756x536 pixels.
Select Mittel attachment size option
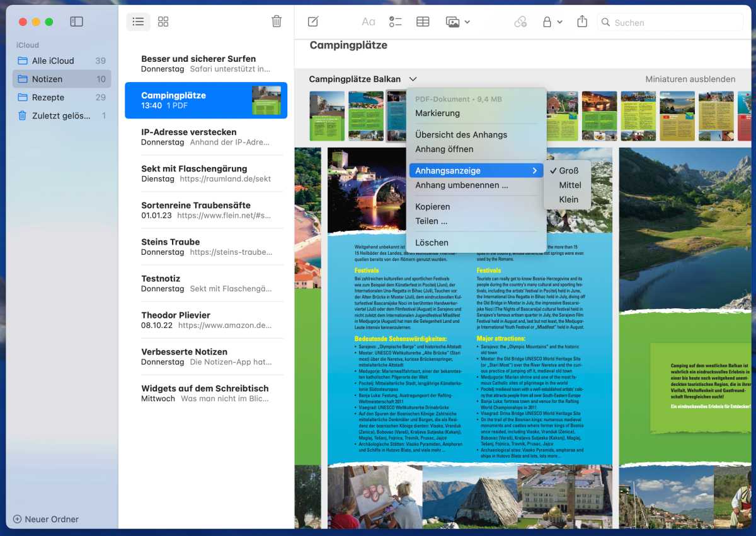click(x=568, y=185)
